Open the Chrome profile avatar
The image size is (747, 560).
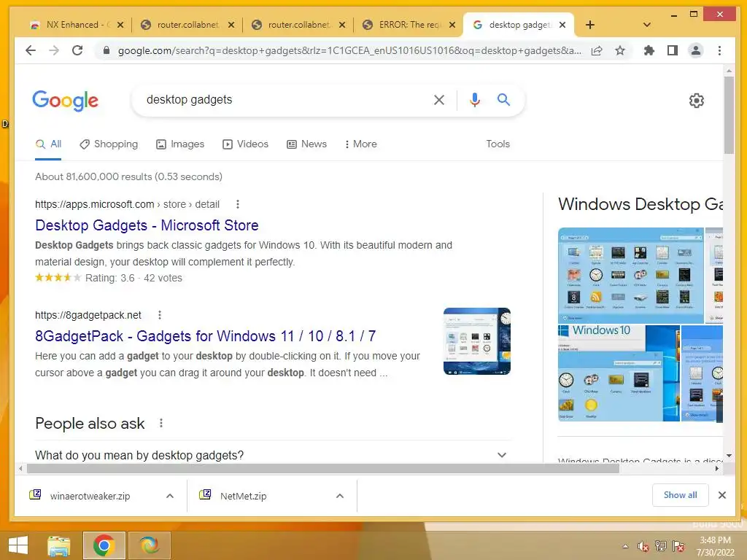[x=695, y=50]
